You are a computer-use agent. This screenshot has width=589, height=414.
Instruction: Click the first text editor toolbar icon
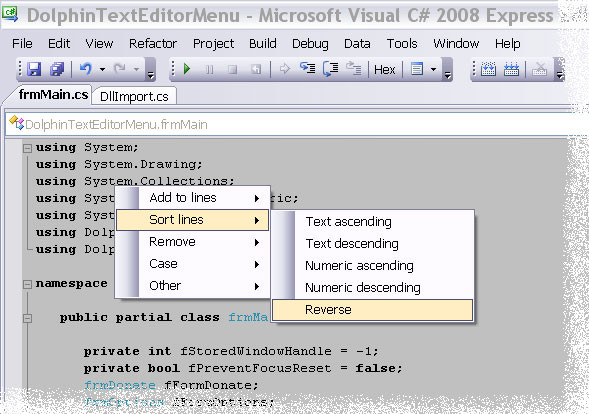click(488, 70)
